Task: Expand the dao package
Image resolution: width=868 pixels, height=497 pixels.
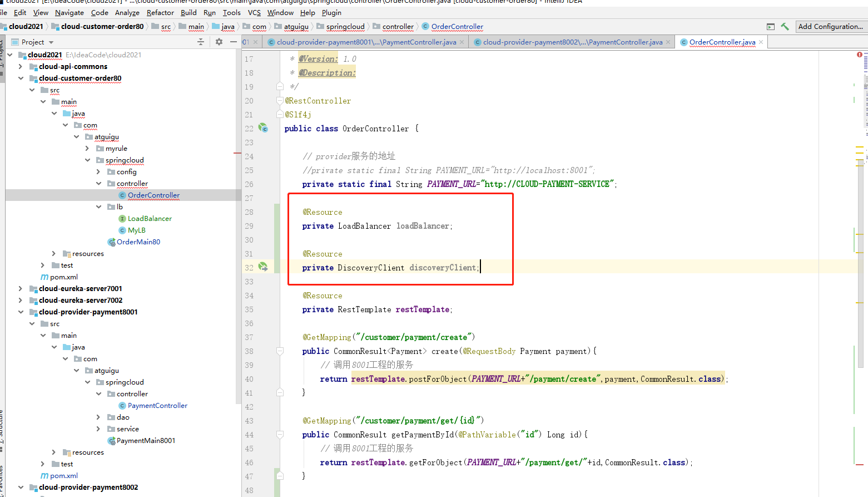Action: pyautogui.click(x=98, y=417)
